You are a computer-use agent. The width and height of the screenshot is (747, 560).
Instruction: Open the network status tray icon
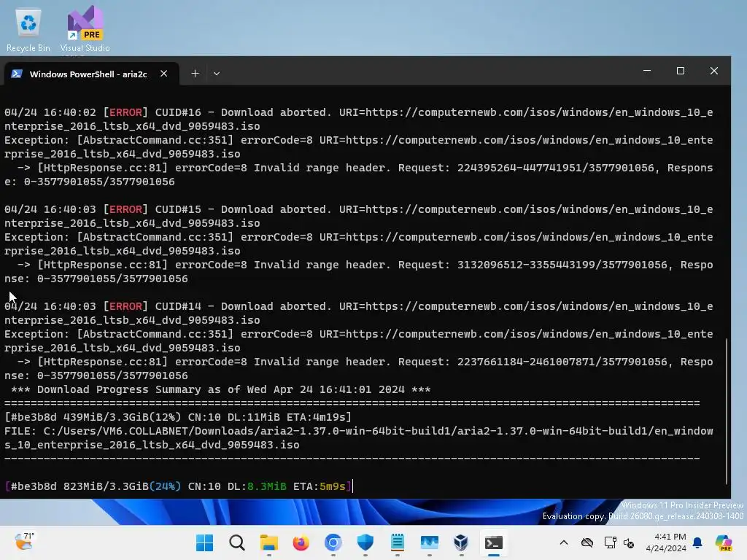610,542
